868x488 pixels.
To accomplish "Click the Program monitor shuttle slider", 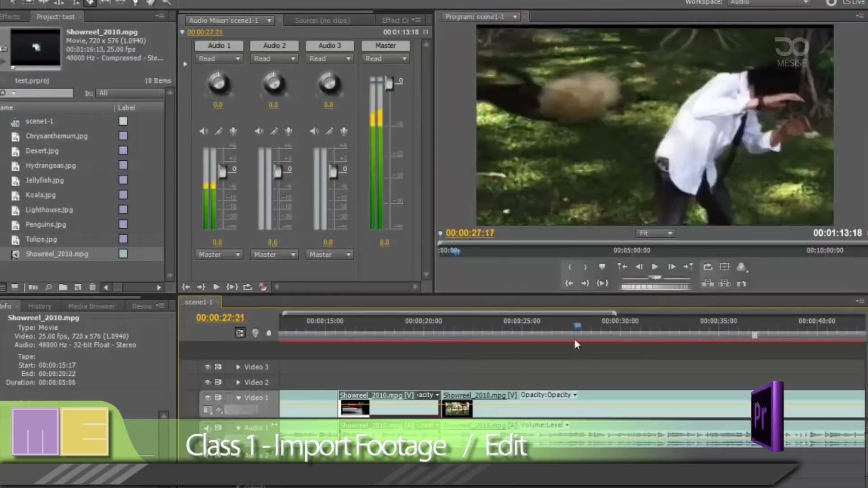I will point(656,277).
